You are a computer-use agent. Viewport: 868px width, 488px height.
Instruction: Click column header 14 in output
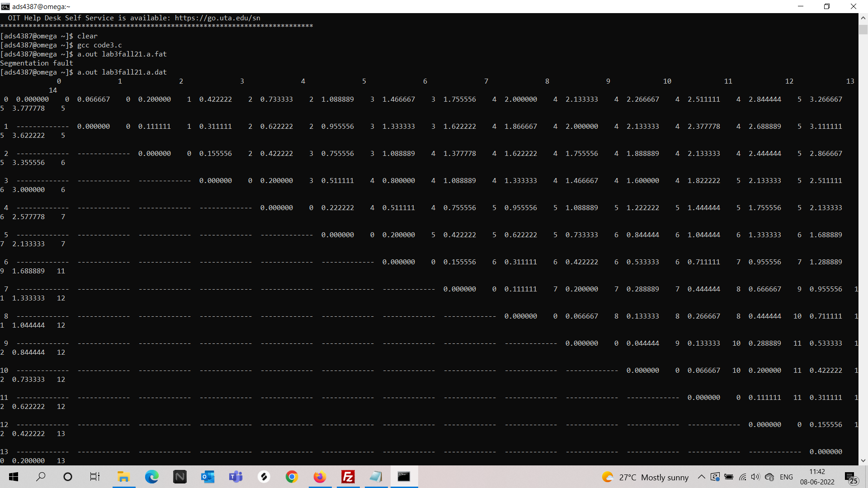point(53,90)
